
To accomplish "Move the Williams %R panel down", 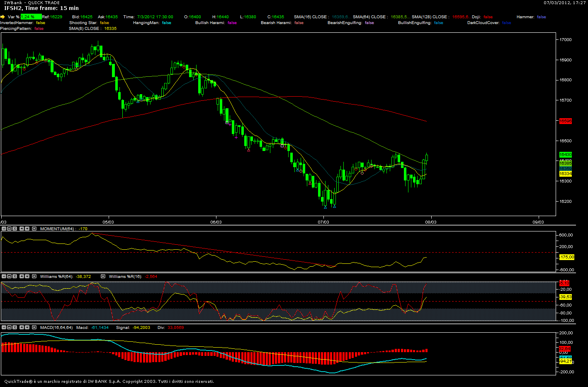I will click(x=27, y=276).
